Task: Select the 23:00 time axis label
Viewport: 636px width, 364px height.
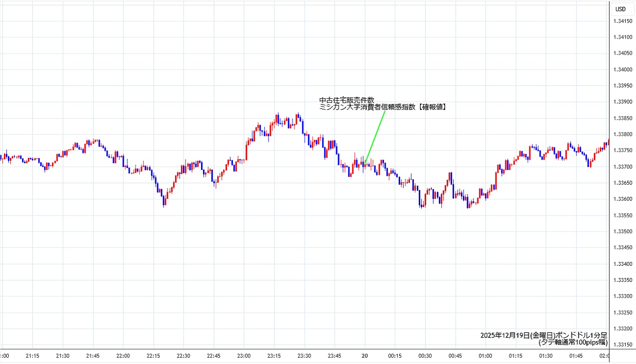Action: coord(244,356)
